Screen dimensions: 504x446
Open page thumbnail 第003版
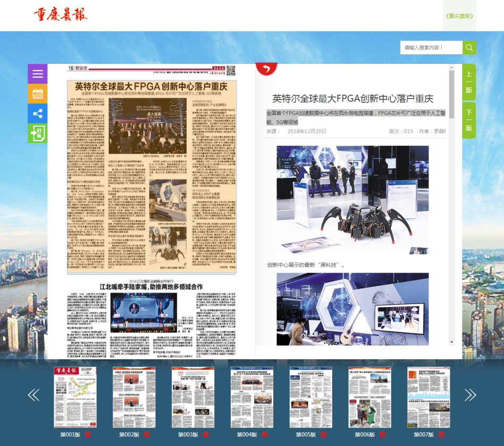click(193, 397)
